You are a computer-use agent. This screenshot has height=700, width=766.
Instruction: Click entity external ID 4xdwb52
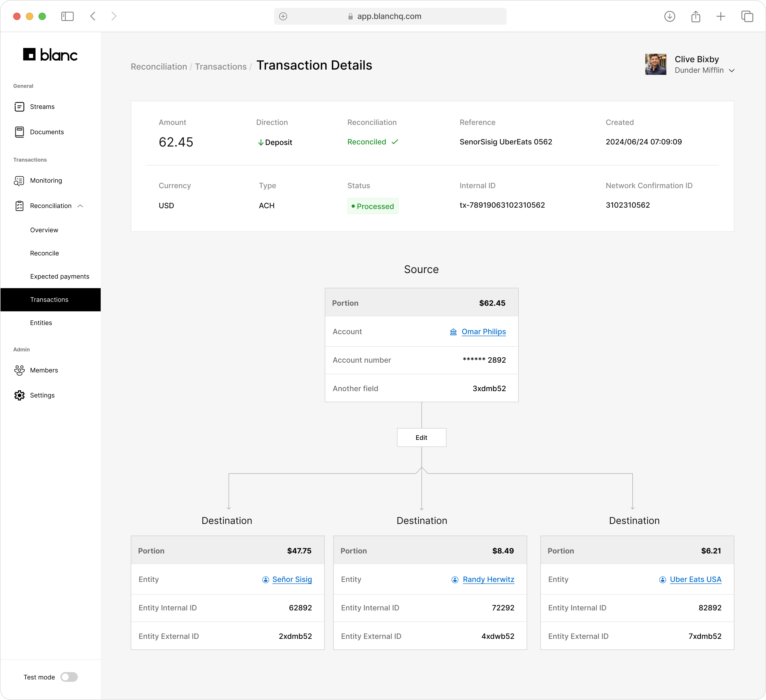tap(497, 636)
